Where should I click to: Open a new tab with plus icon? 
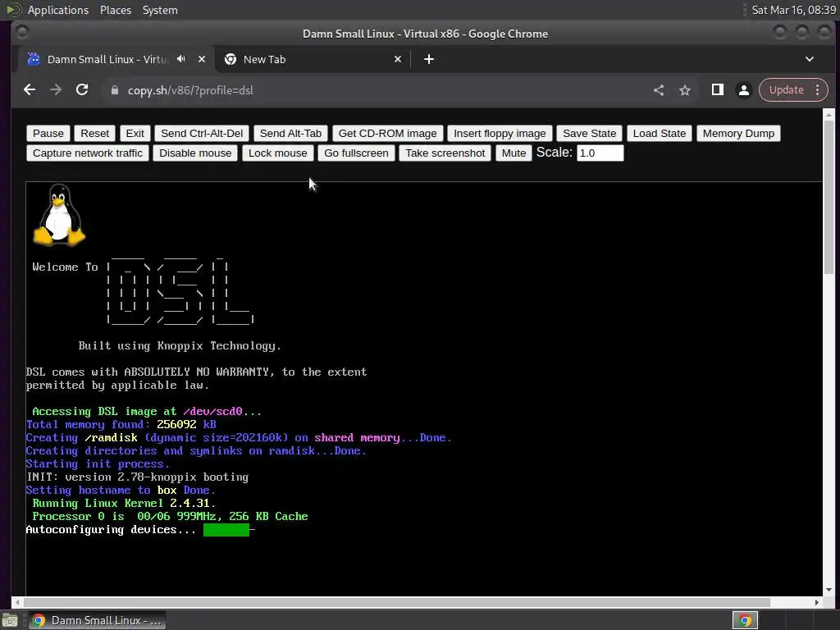pos(428,59)
